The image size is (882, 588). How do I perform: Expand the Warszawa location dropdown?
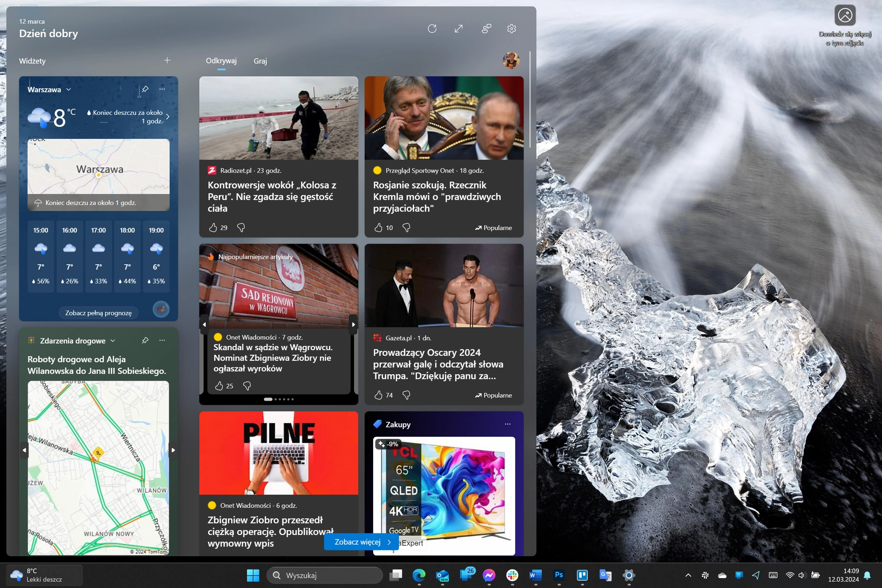click(69, 90)
